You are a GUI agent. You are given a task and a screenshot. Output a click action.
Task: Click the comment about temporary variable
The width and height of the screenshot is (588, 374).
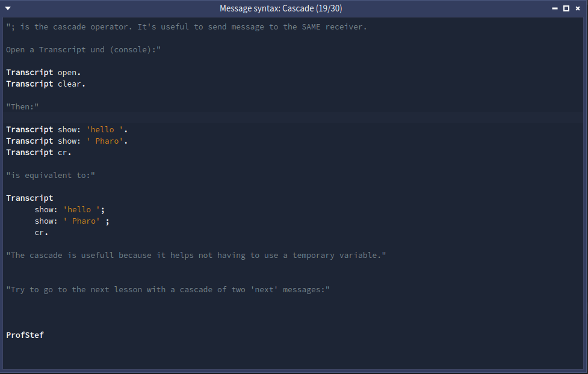[196, 255]
